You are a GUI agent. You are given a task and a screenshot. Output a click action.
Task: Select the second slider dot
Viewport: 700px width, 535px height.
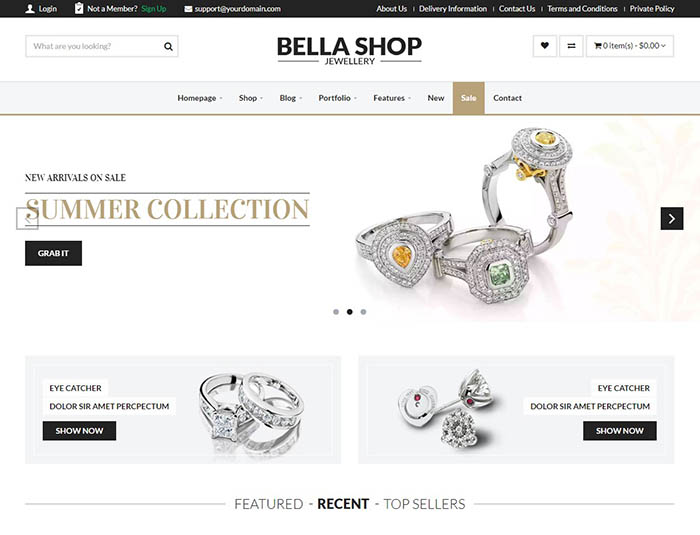[x=350, y=312]
